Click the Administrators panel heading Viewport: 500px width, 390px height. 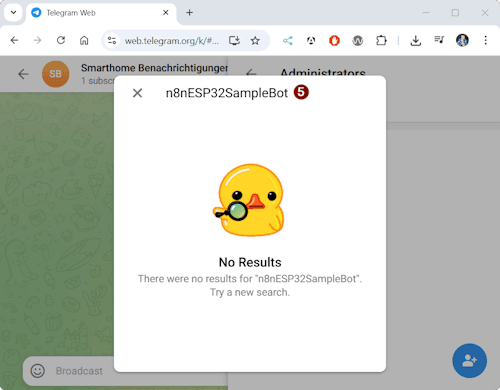[323, 72]
